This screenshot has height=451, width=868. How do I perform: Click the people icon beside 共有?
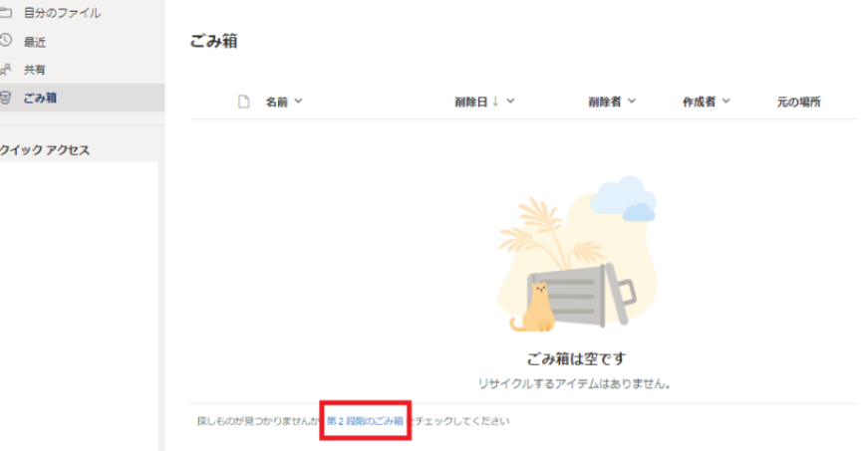5,70
